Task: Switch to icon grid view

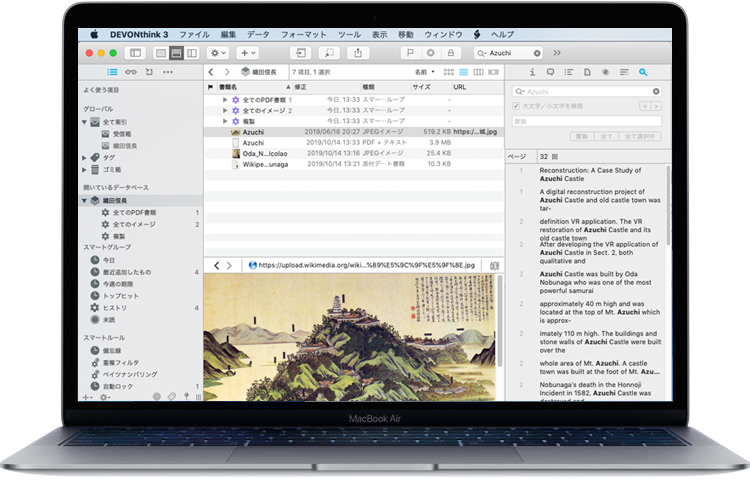Action: pos(449,72)
